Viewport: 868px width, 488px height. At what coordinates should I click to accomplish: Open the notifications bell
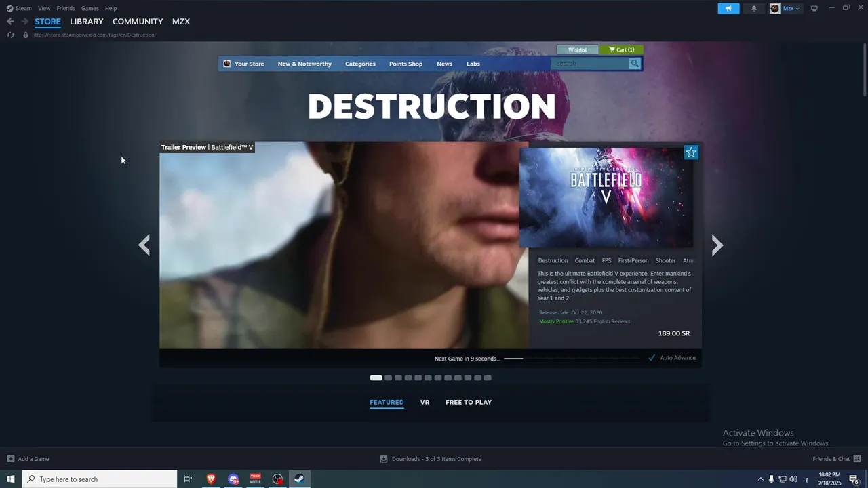click(754, 9)
